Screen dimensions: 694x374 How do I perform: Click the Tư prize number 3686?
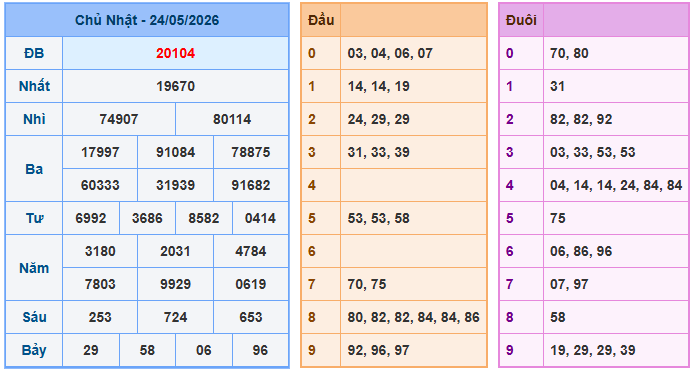[147, 218]
